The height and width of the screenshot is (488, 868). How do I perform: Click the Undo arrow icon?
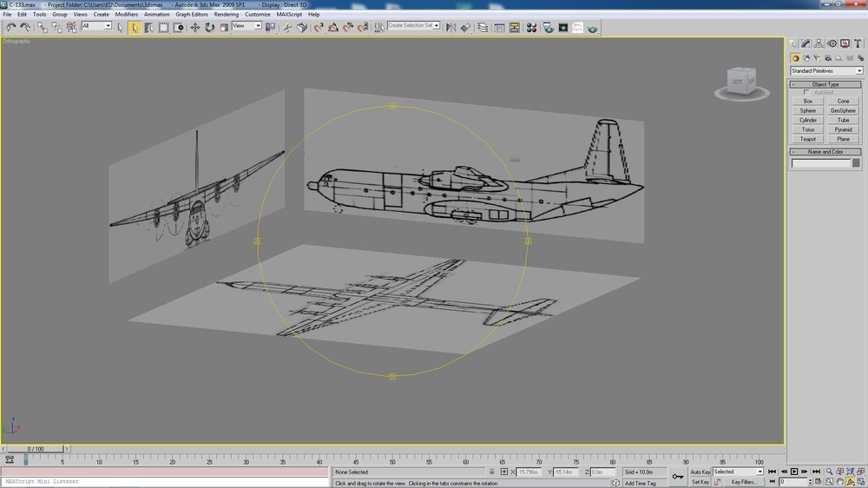click(x=10, y=27)
